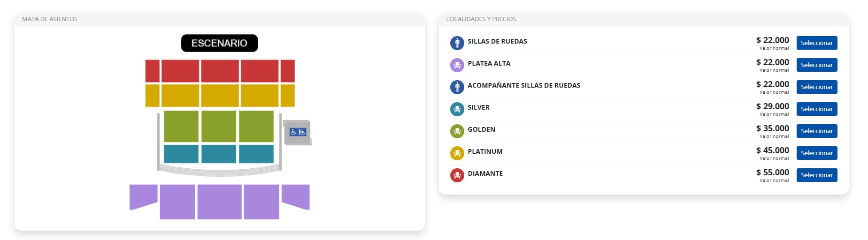Pick the center purple Platea Alta section
868x240 pixels.
click(x=219, y=202)
